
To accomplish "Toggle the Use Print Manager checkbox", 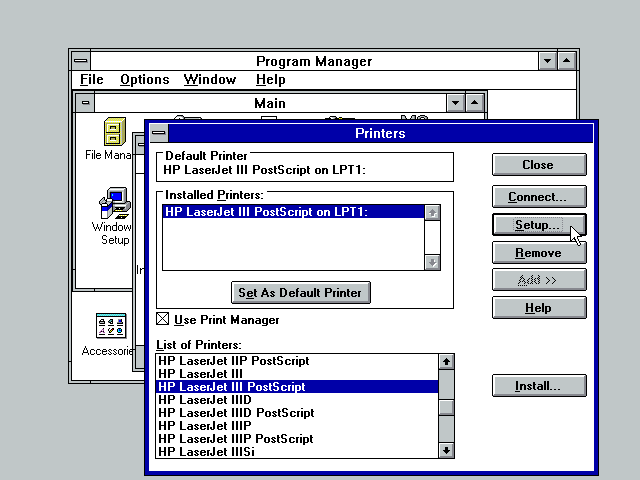I will (162, 319).
